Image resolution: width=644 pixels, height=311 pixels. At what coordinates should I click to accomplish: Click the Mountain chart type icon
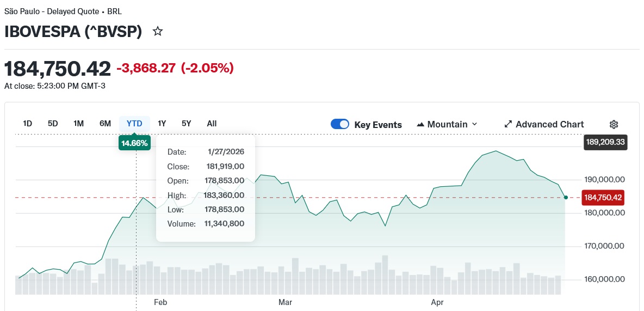pos(420,124)
